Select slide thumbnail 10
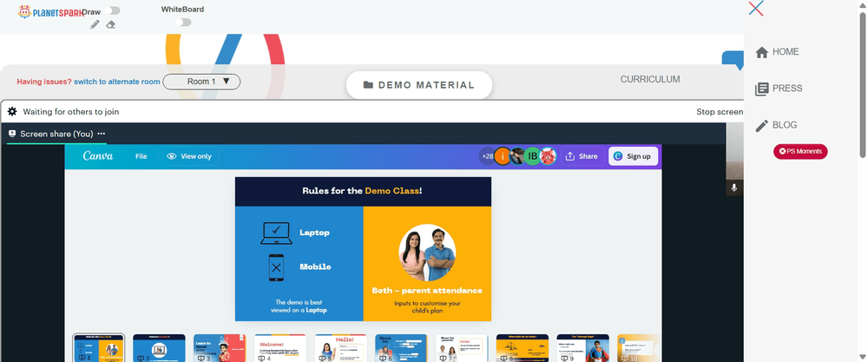Viewport: 868px width, 362px height. click(x=639, y=347)
